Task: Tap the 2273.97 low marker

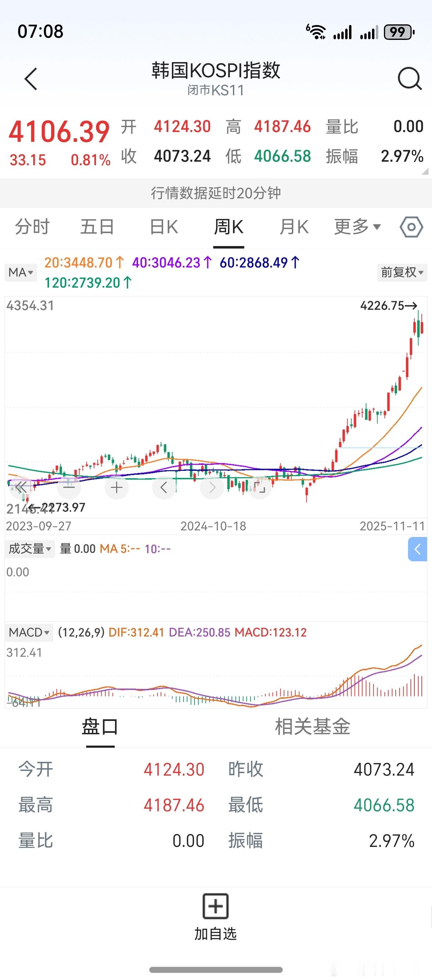Action: click(x=58, y=507)
